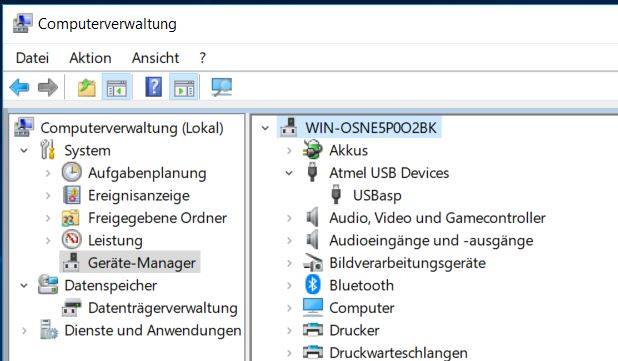618x361 pixels.
Task: Collapse the Atmel USB Devices category
Action: [289, 173]
